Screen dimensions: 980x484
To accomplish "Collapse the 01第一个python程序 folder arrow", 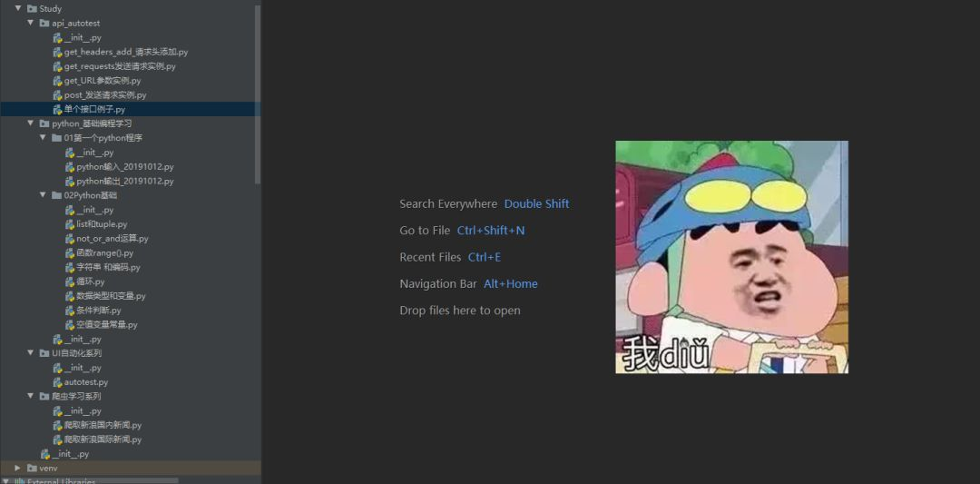I will [x=43, y=137].
